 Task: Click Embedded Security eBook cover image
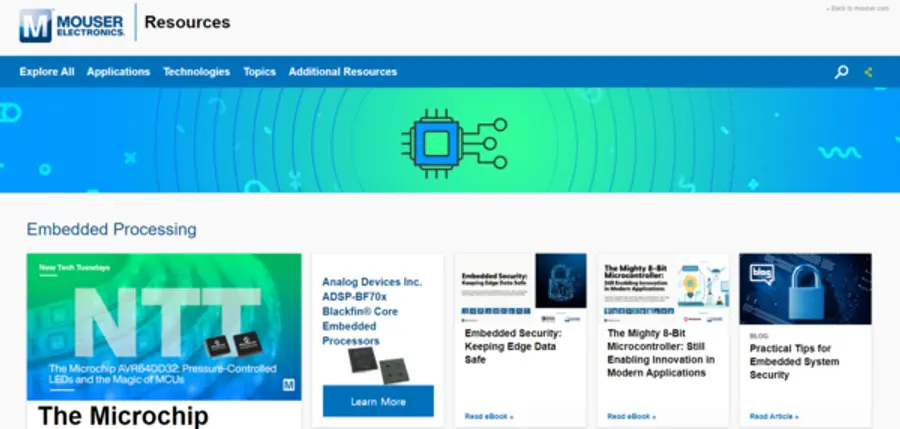coord(520,287)
